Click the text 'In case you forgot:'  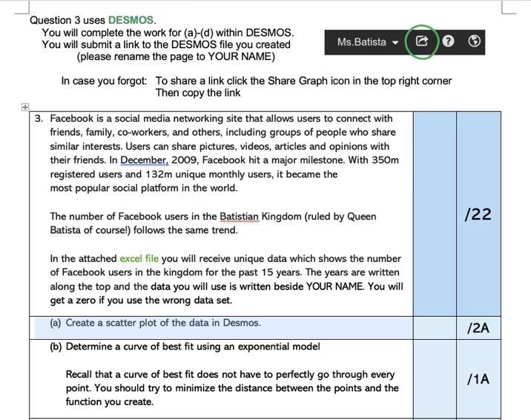(105, 81)
